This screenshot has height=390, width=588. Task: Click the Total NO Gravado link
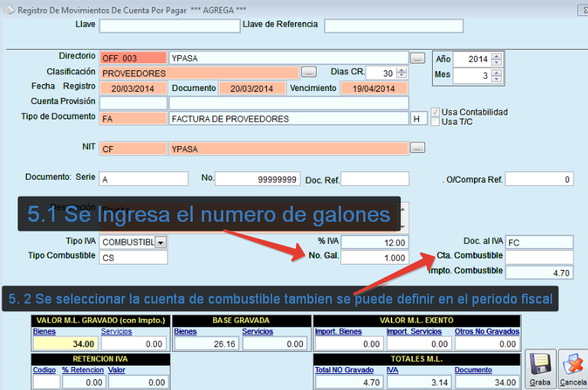pyautogui.click(x=342, y=370)
